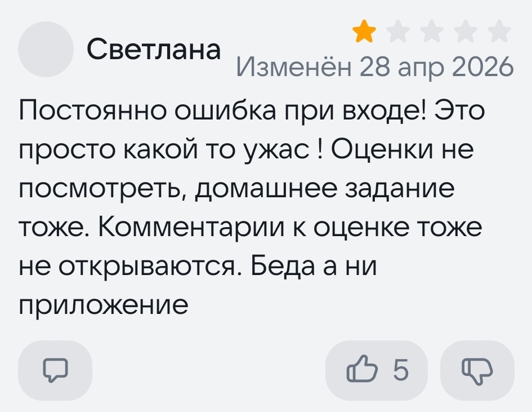Click the line 'Комментарии к оценке тоже'
The height and width of the screenshot is (412, 532).
290,227
